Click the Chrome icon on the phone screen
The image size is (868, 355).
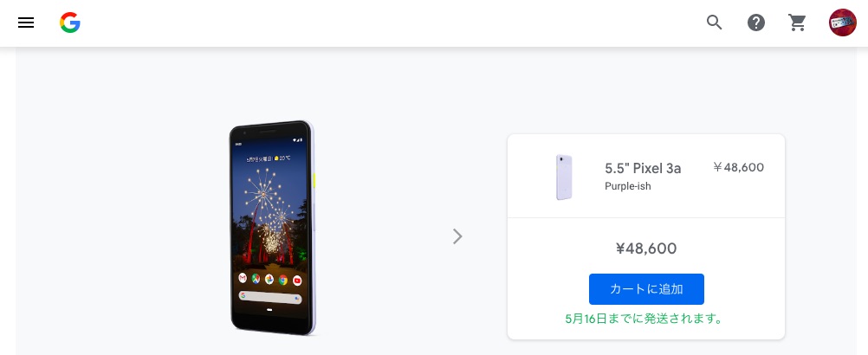(x=283, y=280)
